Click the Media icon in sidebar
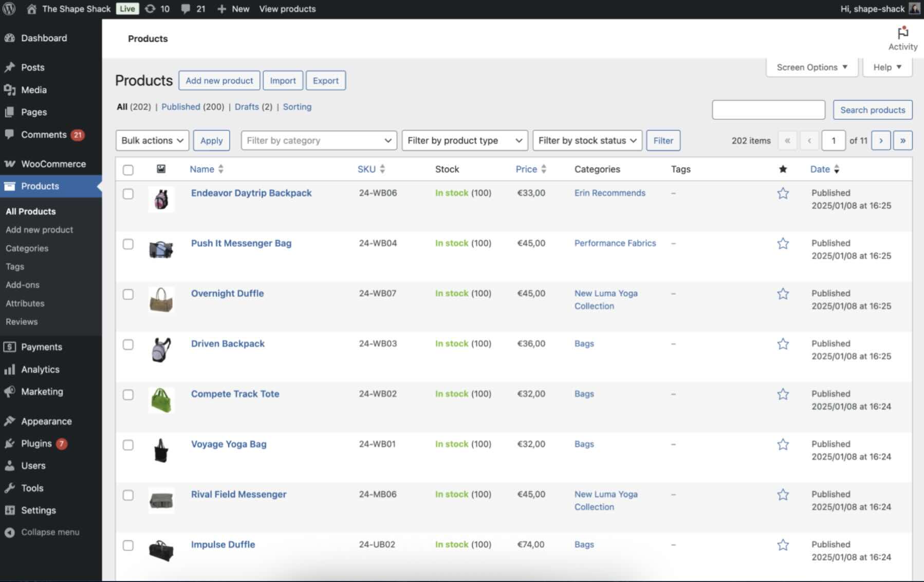 9,90
